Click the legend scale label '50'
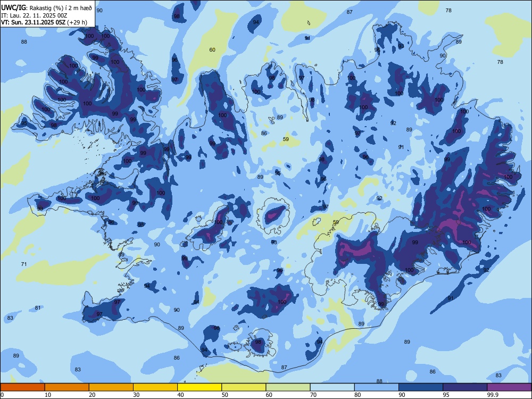The width and height of the screenshot is (532, 399). tap(225, 395)
